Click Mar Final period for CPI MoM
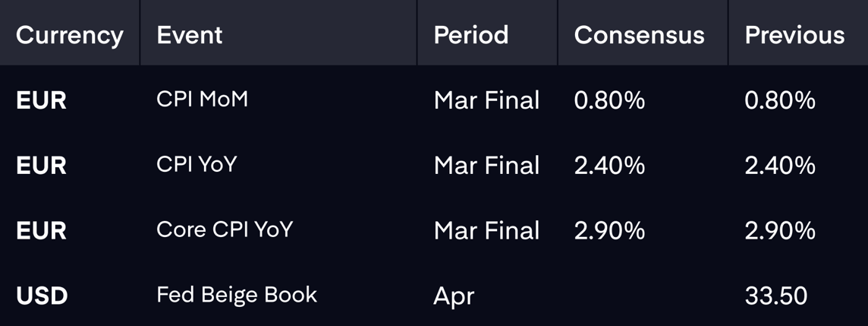The image size is (868, 326). pyautogui.click(x=486, y=100)
